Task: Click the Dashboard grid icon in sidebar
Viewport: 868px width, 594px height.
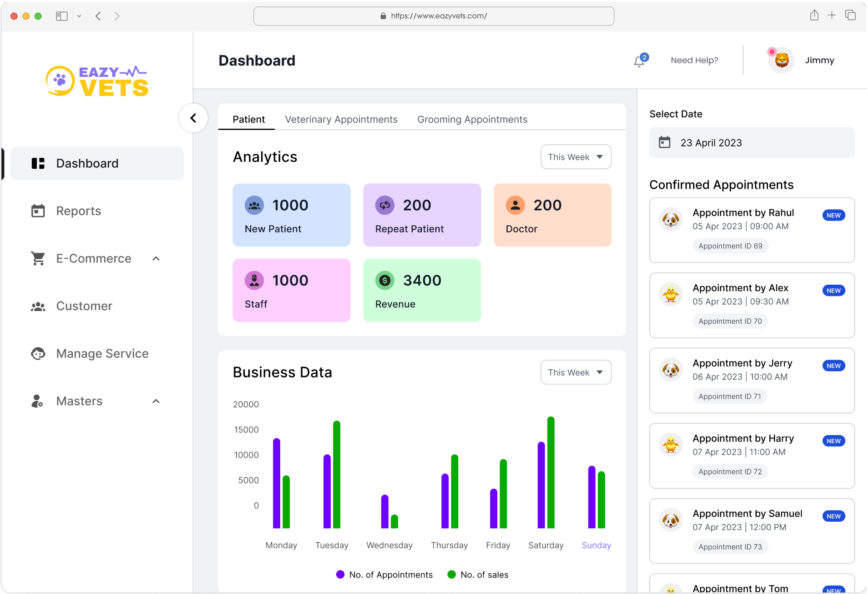Action: 38,163
